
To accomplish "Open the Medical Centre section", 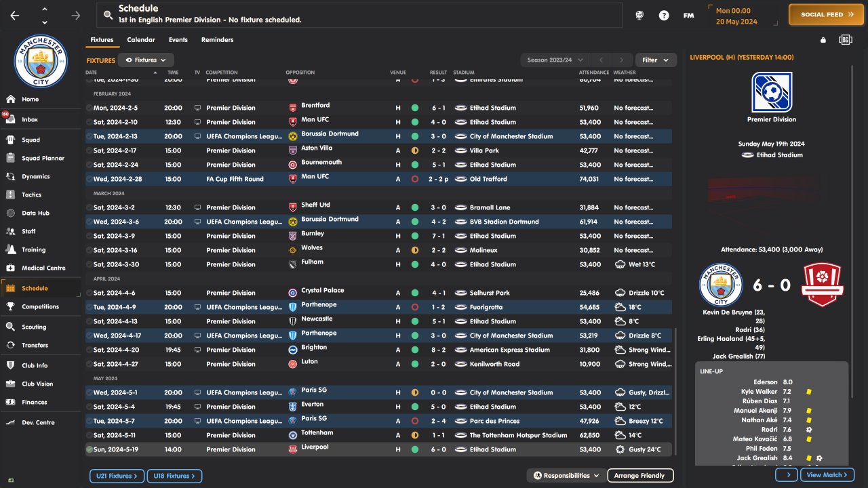I will 43,268.
